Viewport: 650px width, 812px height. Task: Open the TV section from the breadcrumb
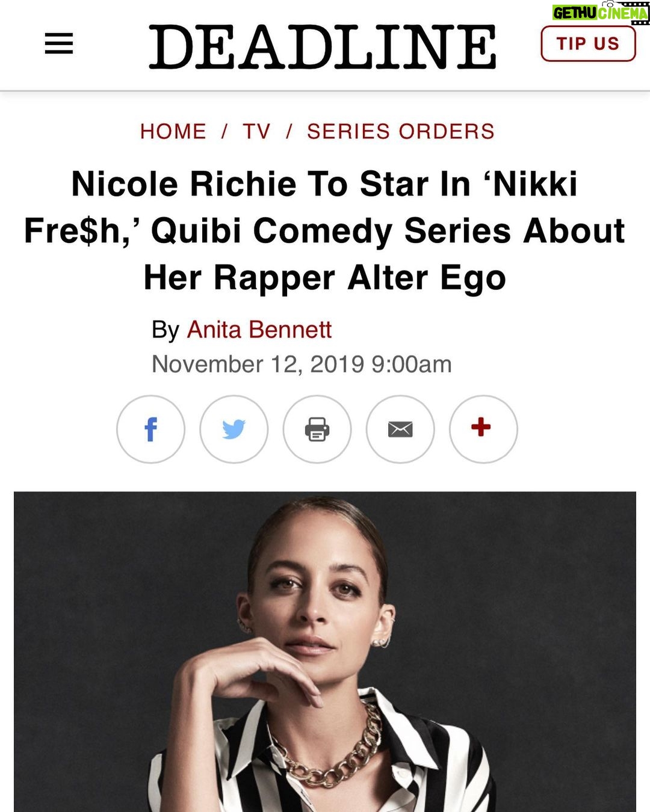[x=256, y=131]
